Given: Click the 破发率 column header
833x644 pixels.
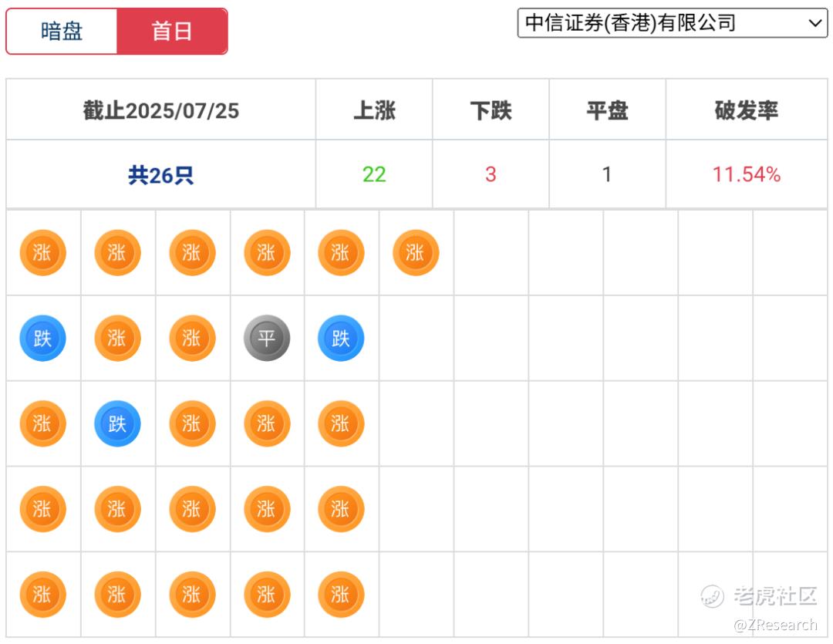Looking at the screenshot, I should [746, 110].
